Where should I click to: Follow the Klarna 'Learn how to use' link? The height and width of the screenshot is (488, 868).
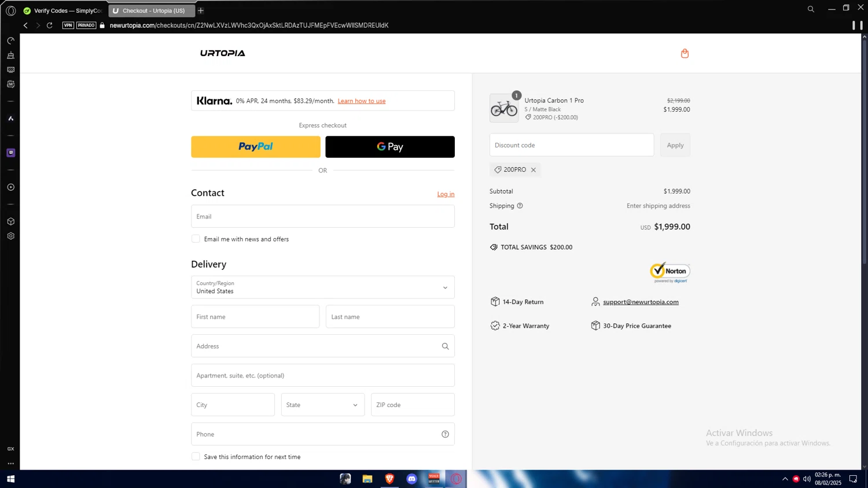(x=362, y=101)
